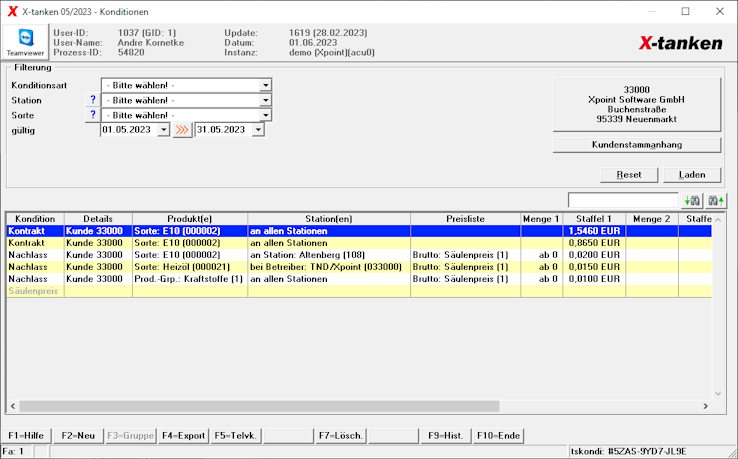Screen dimensions: 738x459
Task: Open the Teamviewer icon button
Action: [25, 41]
